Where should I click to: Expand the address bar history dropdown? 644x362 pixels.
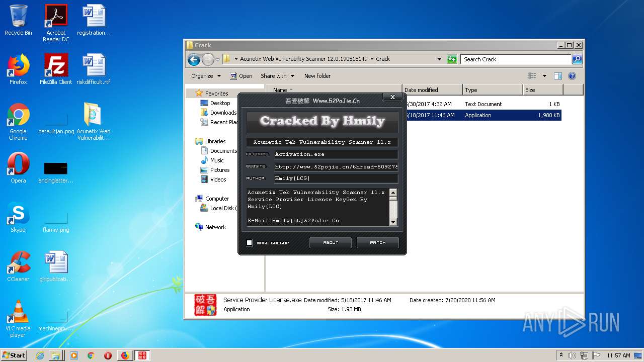click(440, 59)
